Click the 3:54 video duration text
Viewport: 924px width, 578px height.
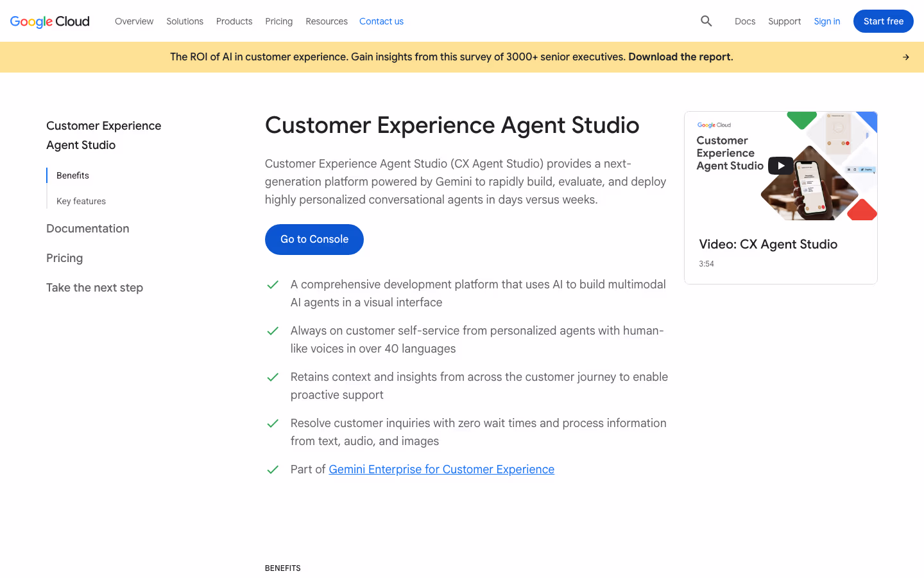click(x=706, y=264)
